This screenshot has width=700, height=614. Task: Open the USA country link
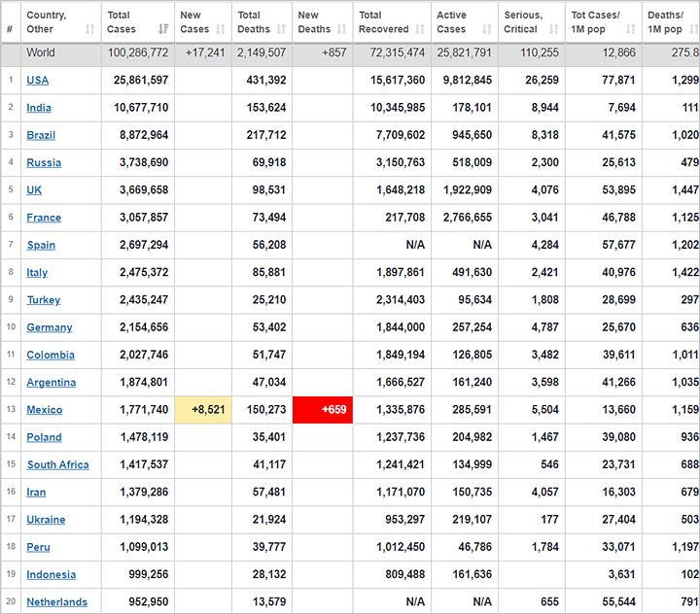tap(38, 81)
